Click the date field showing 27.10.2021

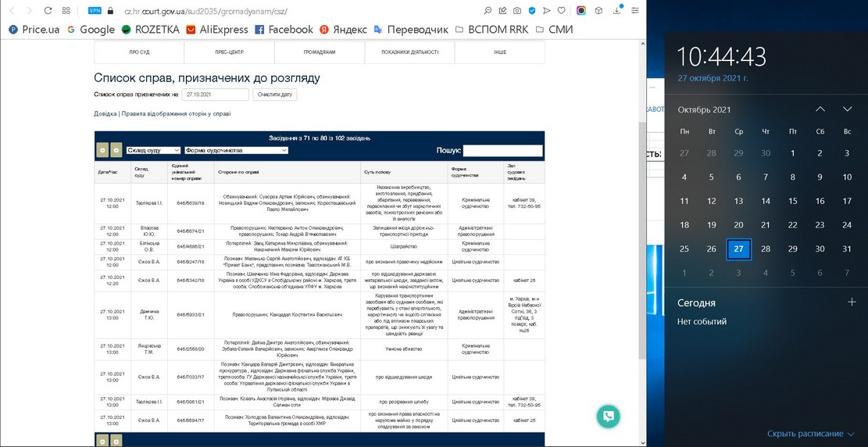pos(216,95)
